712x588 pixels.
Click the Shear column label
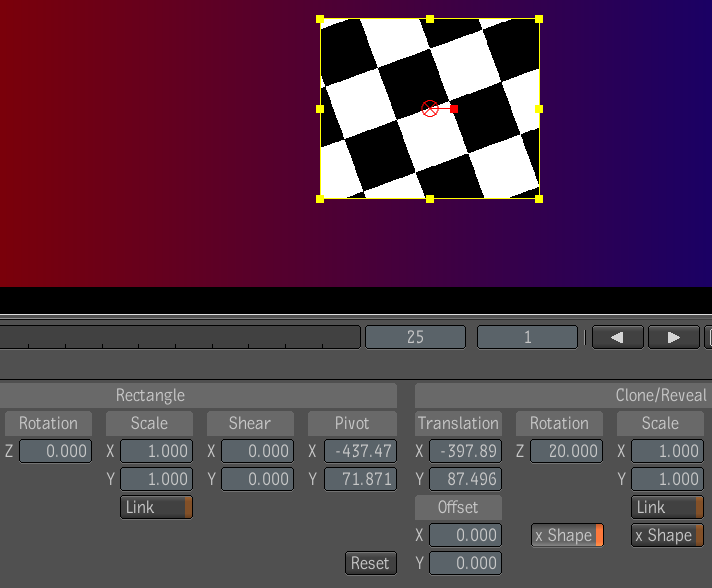point(250,424)
